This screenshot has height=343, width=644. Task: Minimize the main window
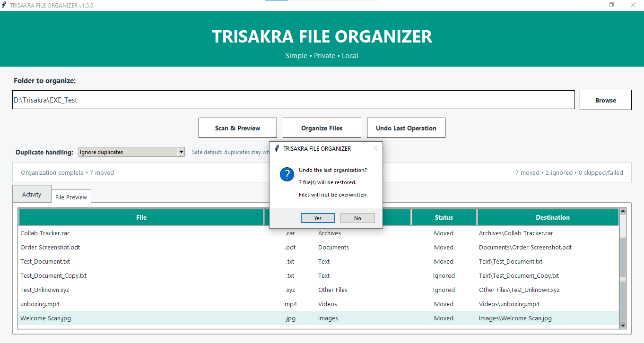(590, 5)
